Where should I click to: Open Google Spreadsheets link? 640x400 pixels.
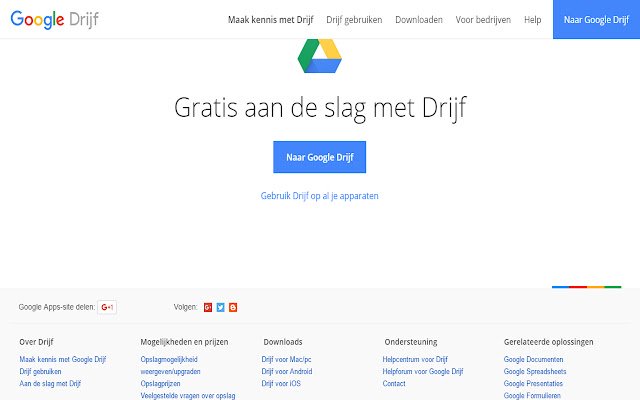point(535,371)
